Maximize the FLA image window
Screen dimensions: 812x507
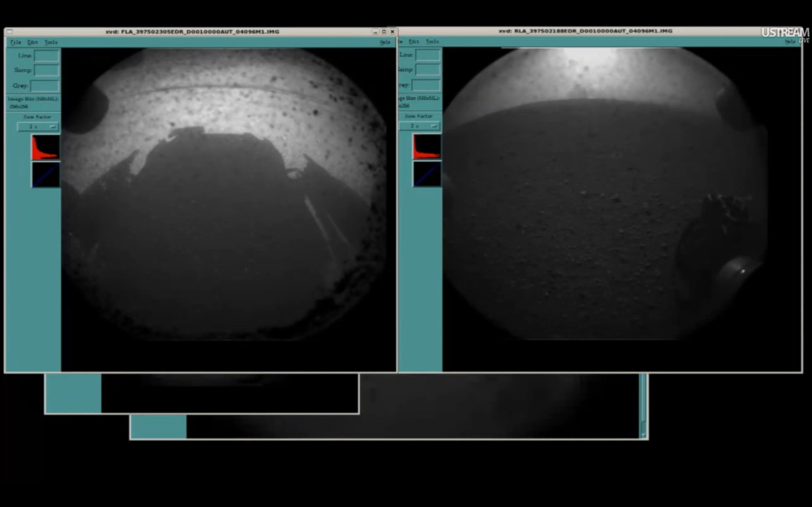(384, 32)
